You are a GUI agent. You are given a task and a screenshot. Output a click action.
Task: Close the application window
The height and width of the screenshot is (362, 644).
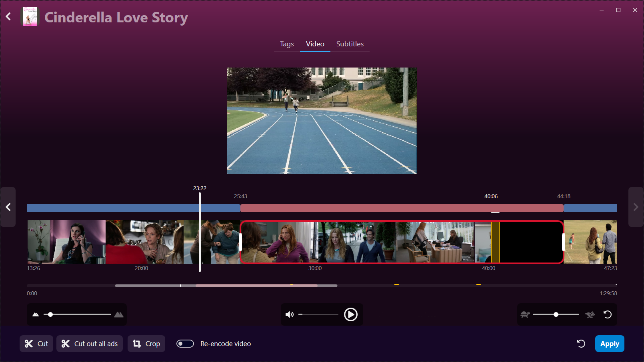click(x=635, y=10)
